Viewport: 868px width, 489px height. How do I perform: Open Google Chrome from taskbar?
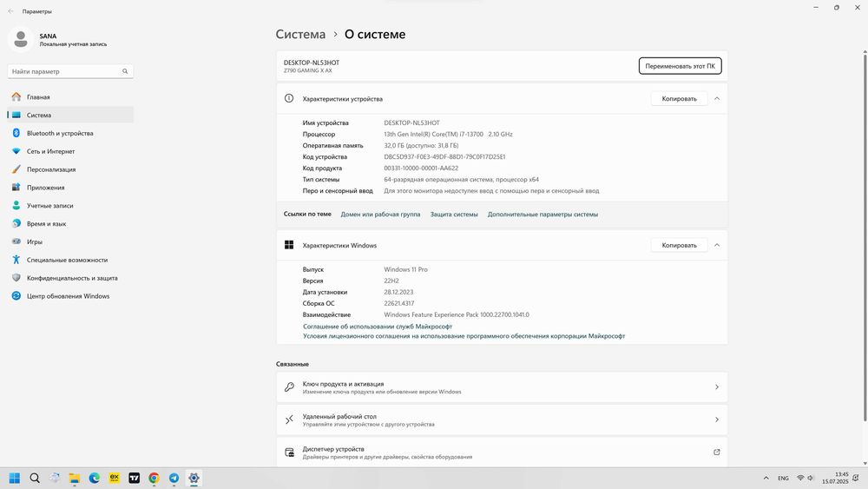pyautogui.click(x=154, y=478)
